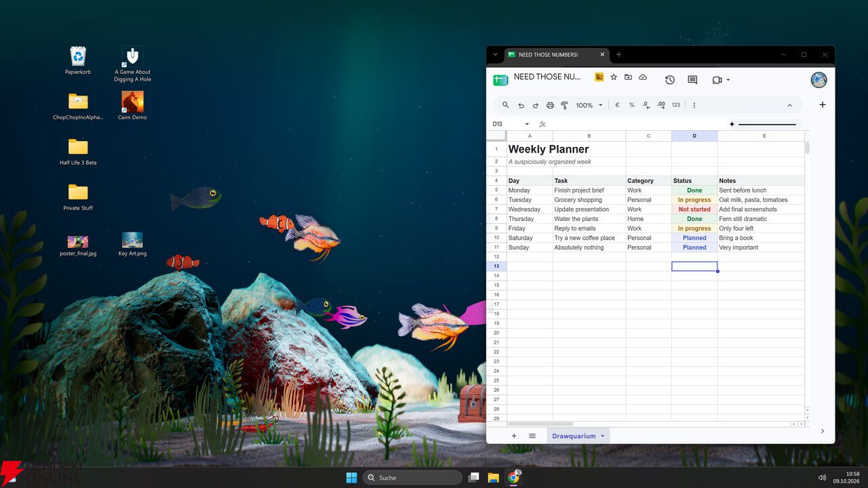Viewport: 868px width, 488px height.
Task: Open the all sheets list button
Action: [532, 436]
